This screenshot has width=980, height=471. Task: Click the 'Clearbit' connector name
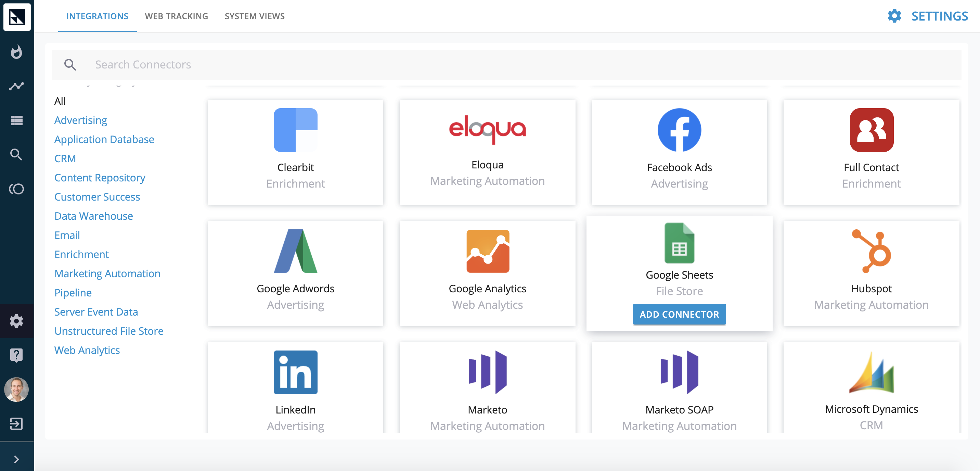(x=296, y=167)
